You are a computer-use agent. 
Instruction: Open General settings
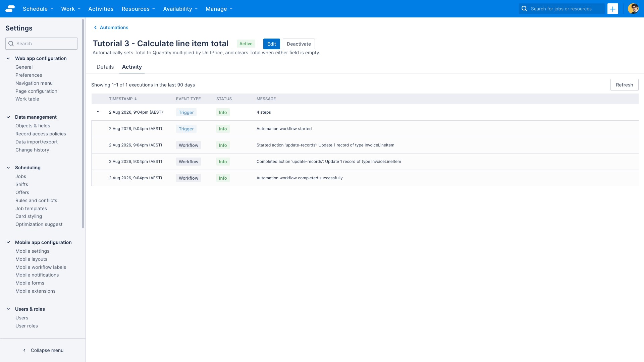[24, 67]
